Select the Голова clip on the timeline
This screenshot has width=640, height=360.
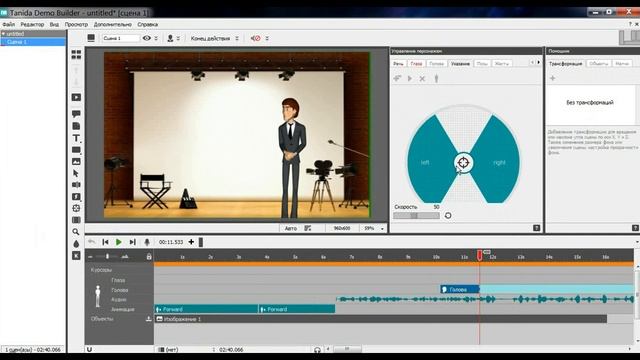click(460, 289)
